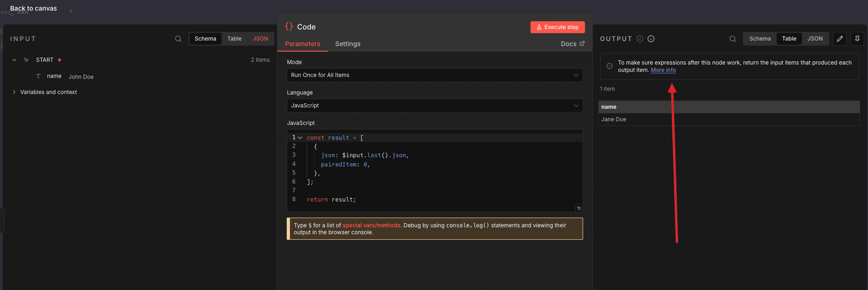Click the START trigger node icon
Viewport: 868px width, 290px height.
[26, 60]
